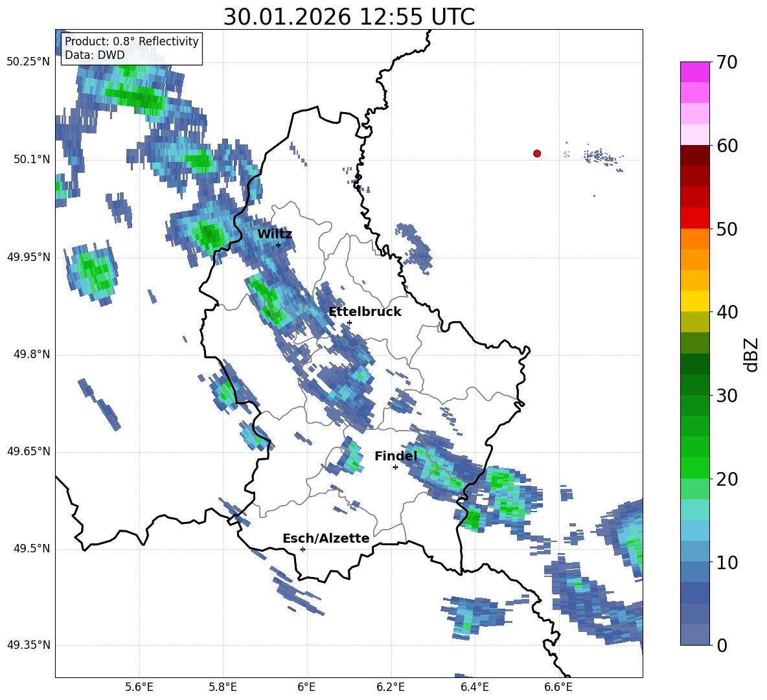Click the bright green colorbar segment at 20
The image size is (767, 700).
694,468
